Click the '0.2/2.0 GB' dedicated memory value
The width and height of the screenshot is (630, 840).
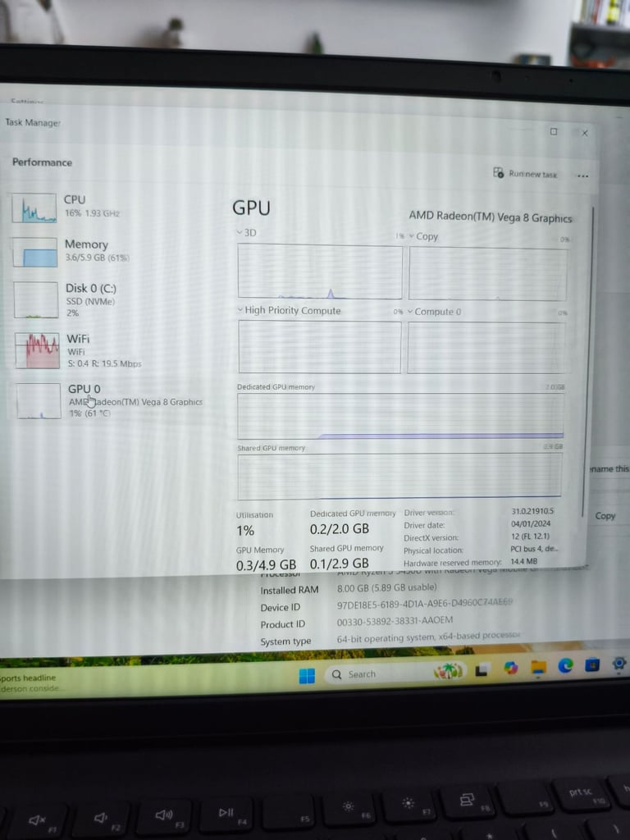(x=339, y=529)
